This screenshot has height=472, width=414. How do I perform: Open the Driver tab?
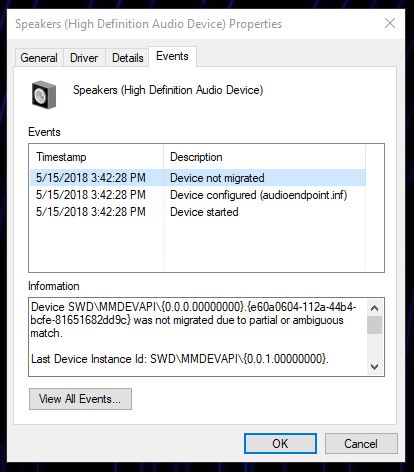(84, 58)
